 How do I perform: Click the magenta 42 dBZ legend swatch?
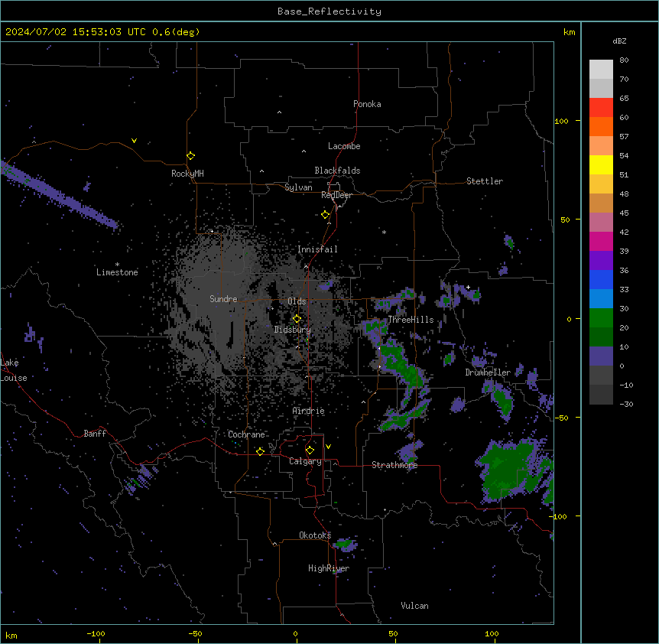coord(601,241)
